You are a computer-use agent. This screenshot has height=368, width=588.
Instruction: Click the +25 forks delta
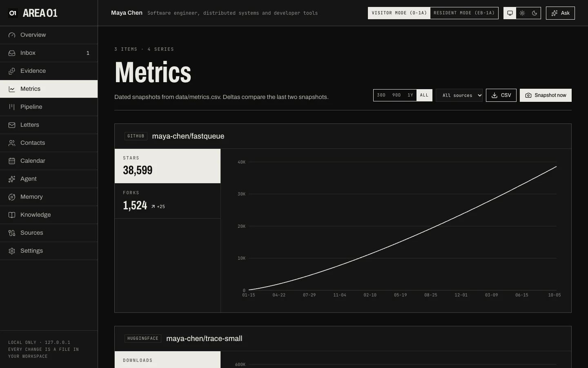coord(158,206)
